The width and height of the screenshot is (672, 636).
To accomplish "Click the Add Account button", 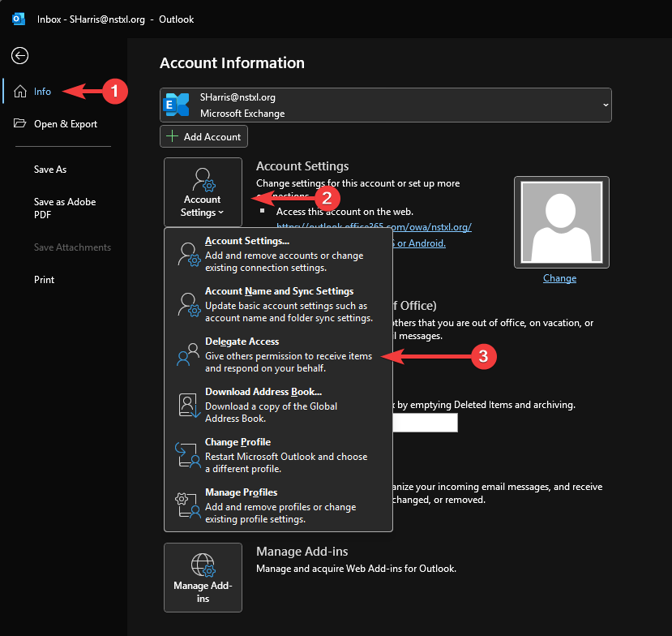I will [x=204, y=136].
